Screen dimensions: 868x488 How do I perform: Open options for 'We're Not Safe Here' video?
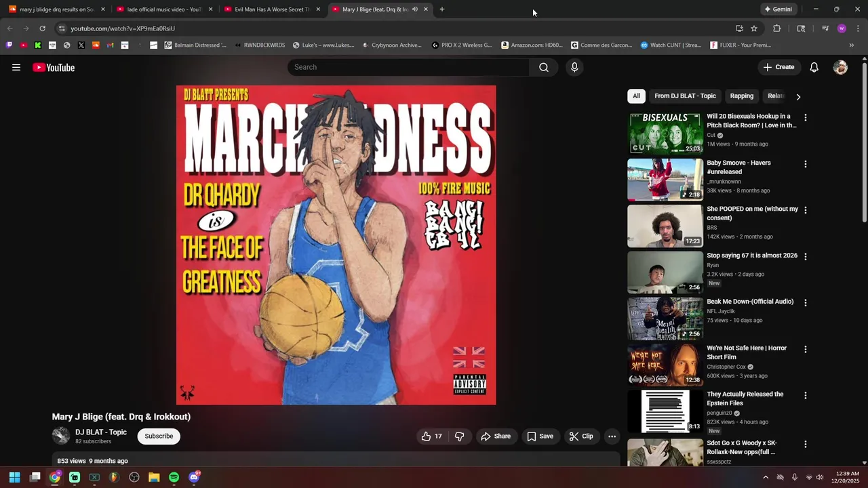(x=806, y=349)
